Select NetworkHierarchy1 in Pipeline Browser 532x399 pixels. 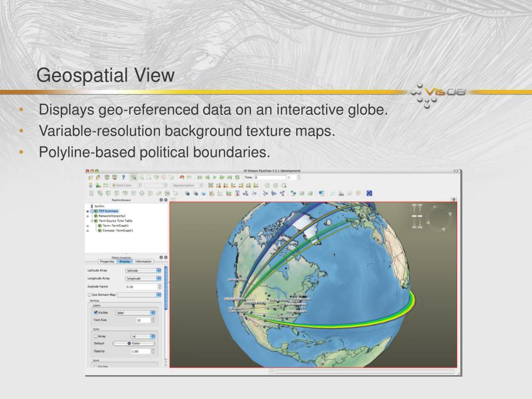pos(112,216)
